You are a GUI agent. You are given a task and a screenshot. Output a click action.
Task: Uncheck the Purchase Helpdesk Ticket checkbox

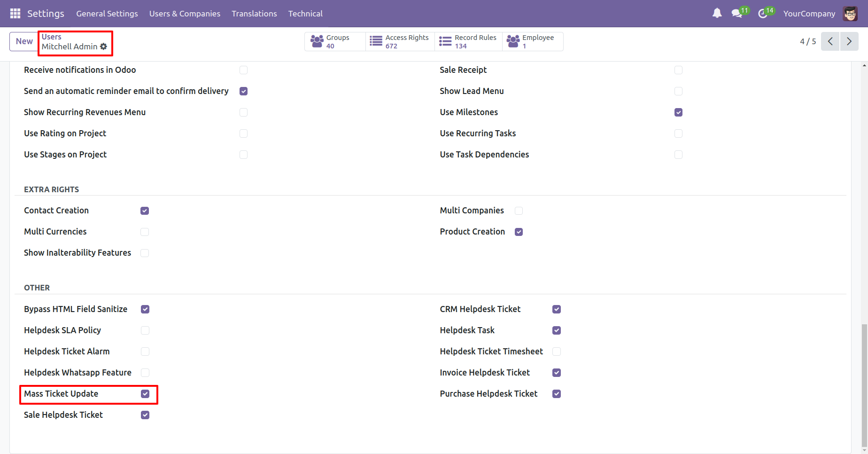click(x=557, y=394)
